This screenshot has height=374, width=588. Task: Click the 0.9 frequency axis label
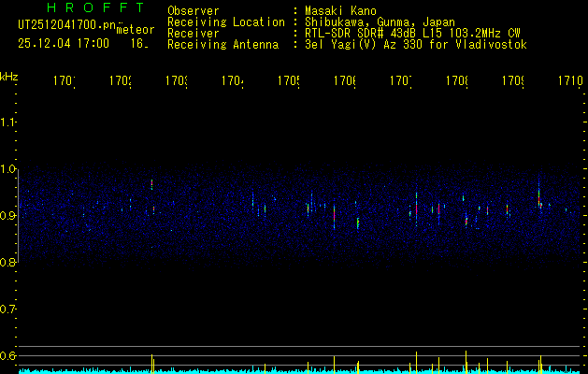coord(7,216)
